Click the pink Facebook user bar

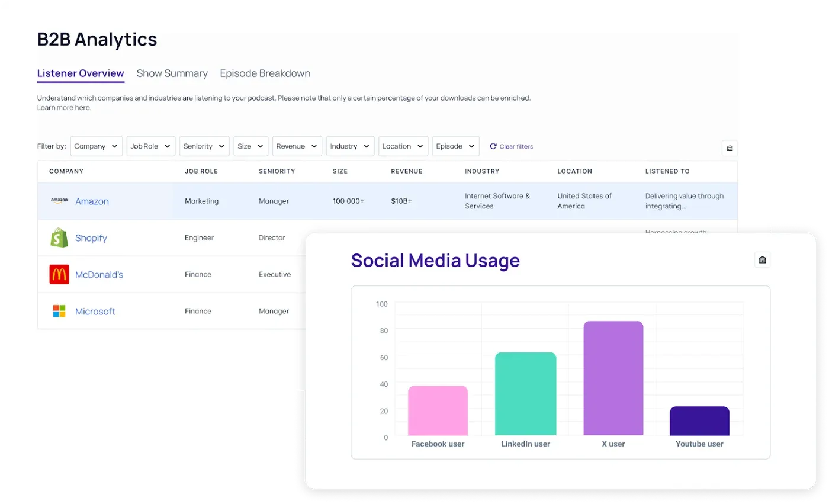point(438,411)
